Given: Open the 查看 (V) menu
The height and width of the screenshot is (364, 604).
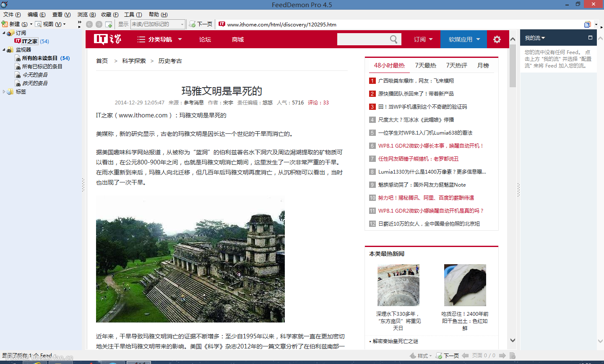Looking at the screenshot, I should pyautogui.click(x=61, y=14).
